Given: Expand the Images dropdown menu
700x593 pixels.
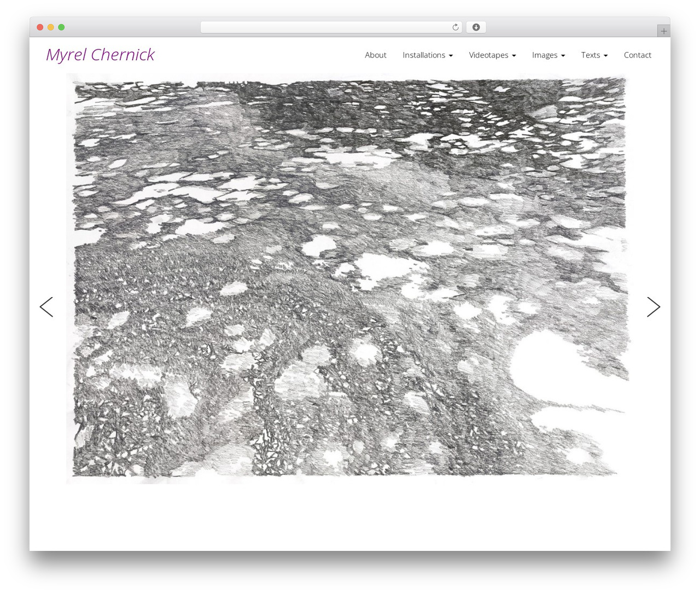Looking at the screenshot, I should click(549, 55).
